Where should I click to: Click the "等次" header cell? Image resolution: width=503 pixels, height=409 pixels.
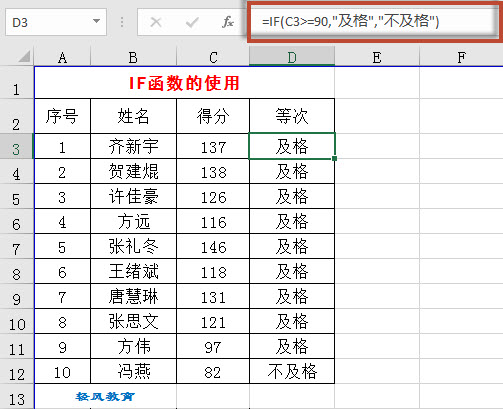click(x=292, y=116)
